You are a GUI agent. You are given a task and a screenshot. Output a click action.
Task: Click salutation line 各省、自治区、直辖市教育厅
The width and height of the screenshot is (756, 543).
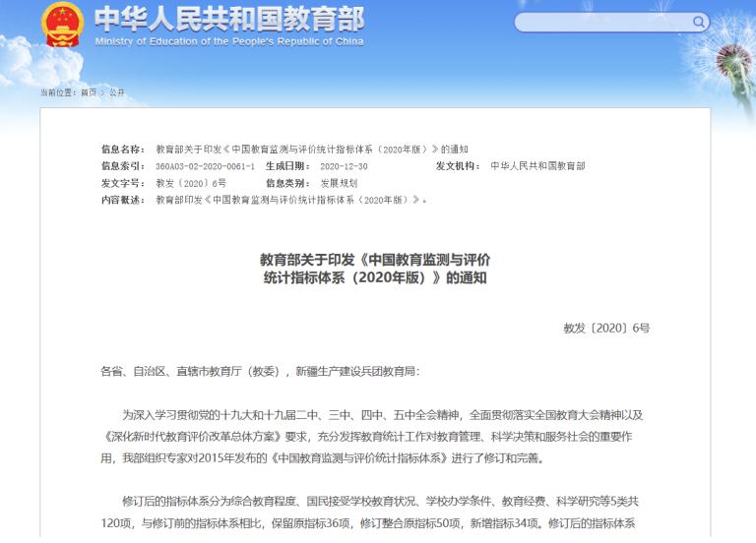pyautogui.click(x=260, y=371)
